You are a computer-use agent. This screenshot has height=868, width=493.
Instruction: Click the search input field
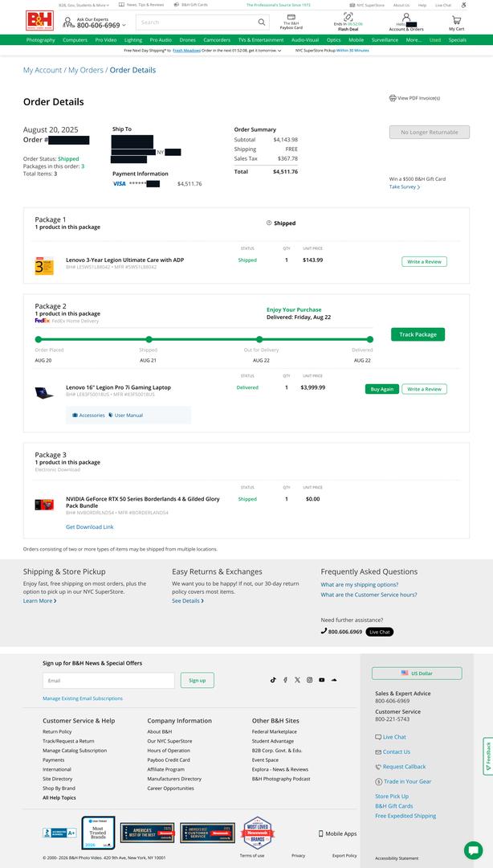(x=197, y=23)
